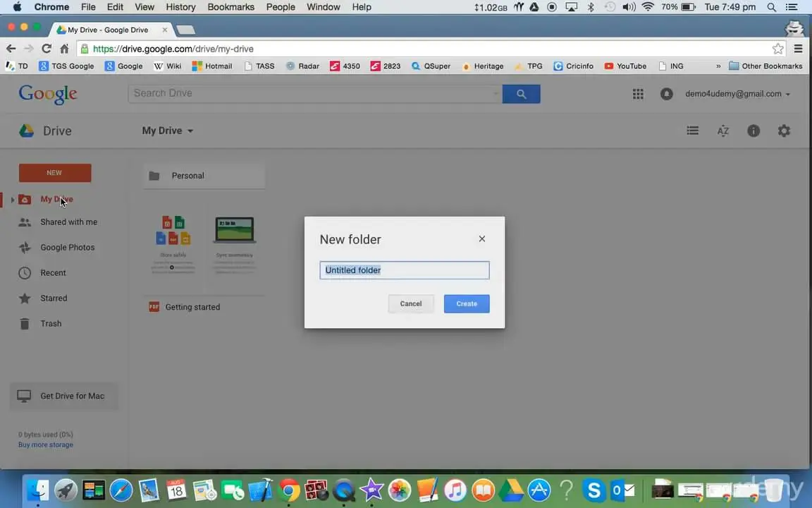This screenshot has height=508, width=812.
Task: Go back in browser
Action: (11, 49)
